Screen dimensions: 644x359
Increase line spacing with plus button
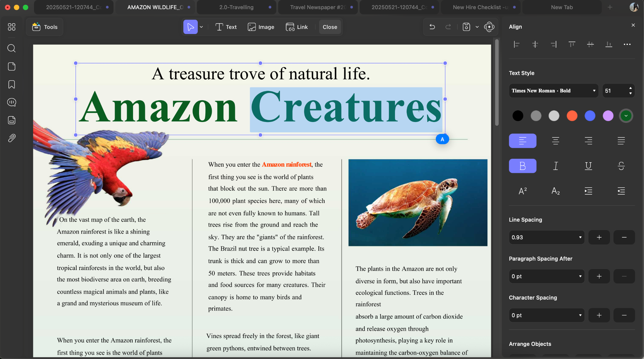599,237
